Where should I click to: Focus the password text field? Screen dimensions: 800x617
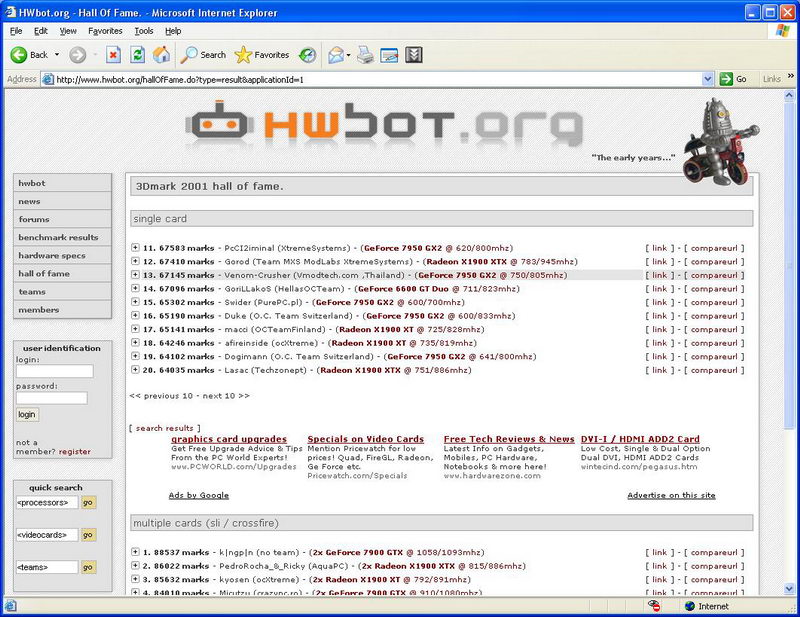pos(52,398)
